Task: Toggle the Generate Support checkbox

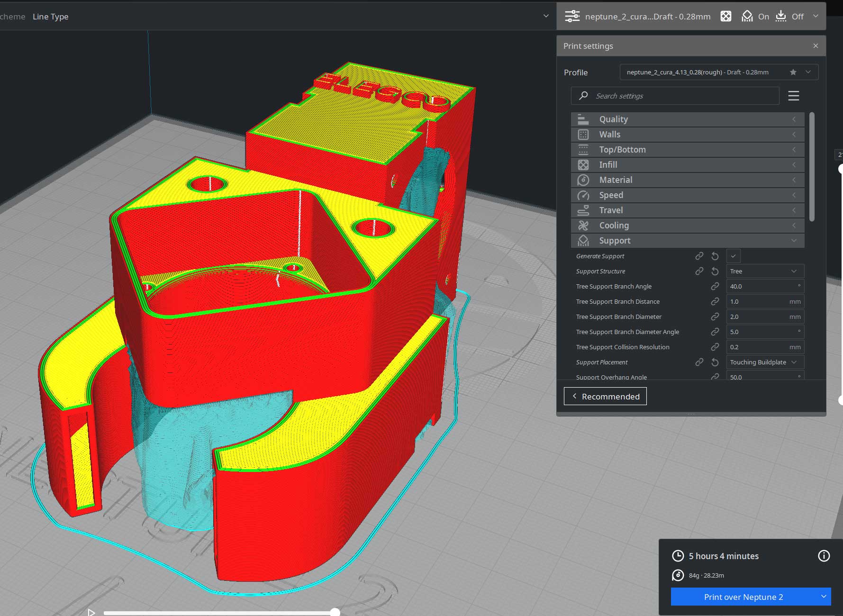Action: pyautogui.click(x=733, y=256)
